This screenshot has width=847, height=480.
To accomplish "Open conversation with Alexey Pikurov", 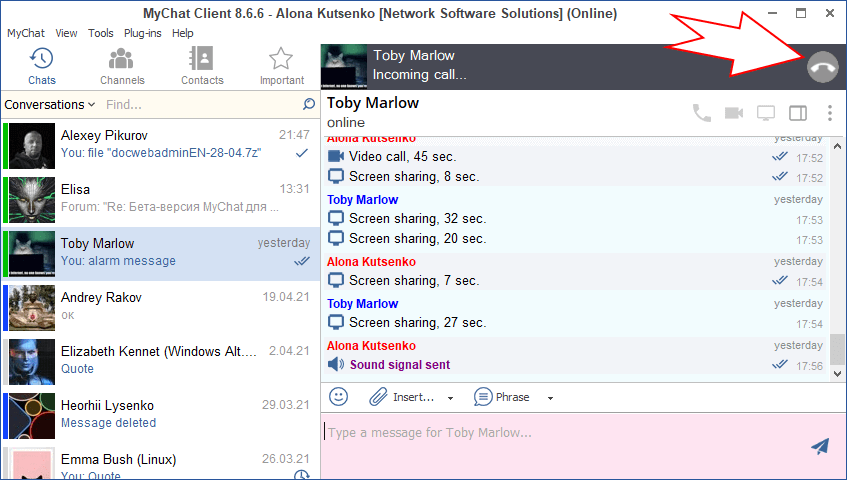I will point(160,144).
